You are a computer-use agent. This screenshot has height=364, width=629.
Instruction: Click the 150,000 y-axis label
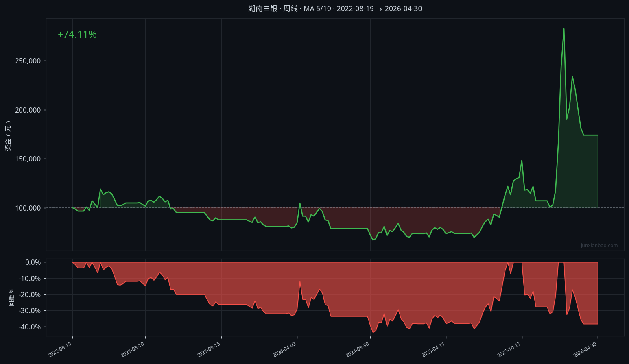coord(28,159)
